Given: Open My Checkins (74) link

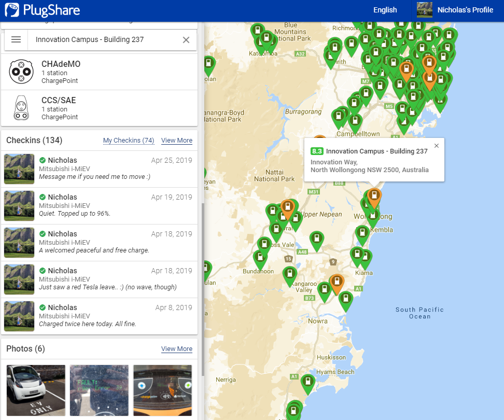Looking at the screenshot, I should click(129, 141).
